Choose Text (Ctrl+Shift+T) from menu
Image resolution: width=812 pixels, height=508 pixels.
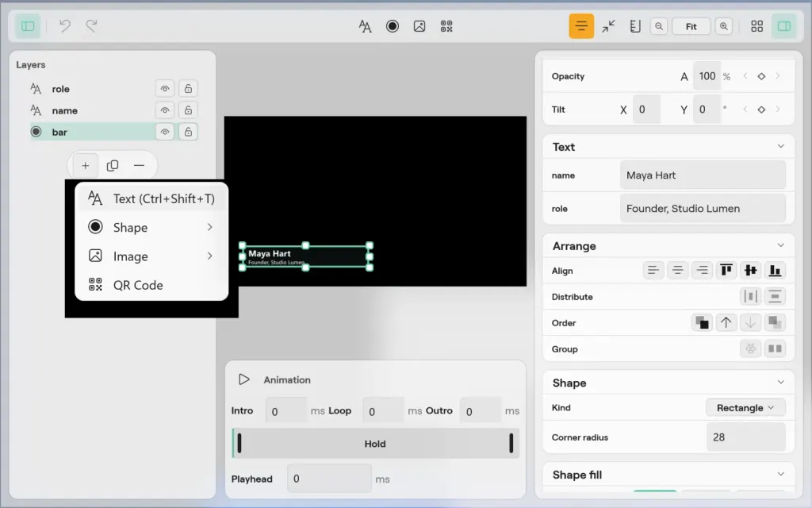point(151,198)
